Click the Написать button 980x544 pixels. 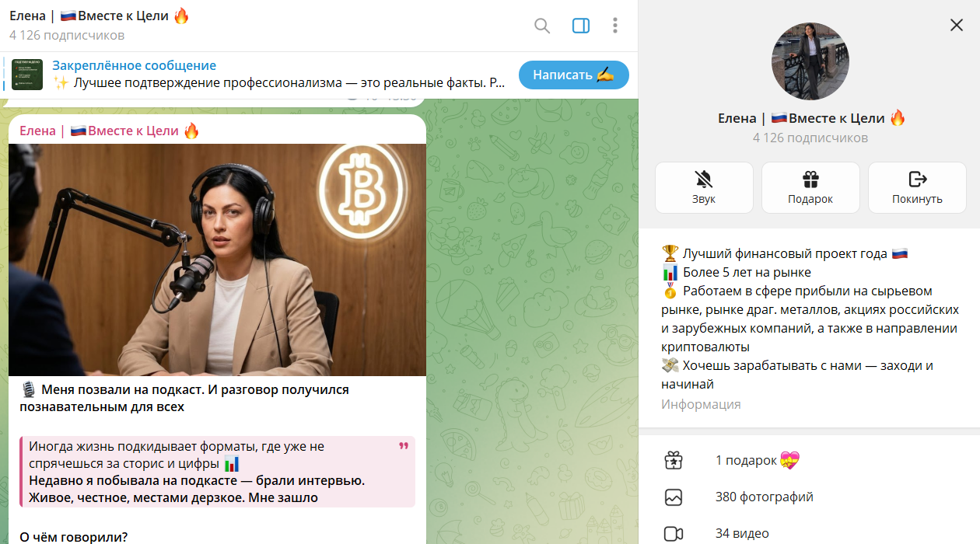click(574, 75)
